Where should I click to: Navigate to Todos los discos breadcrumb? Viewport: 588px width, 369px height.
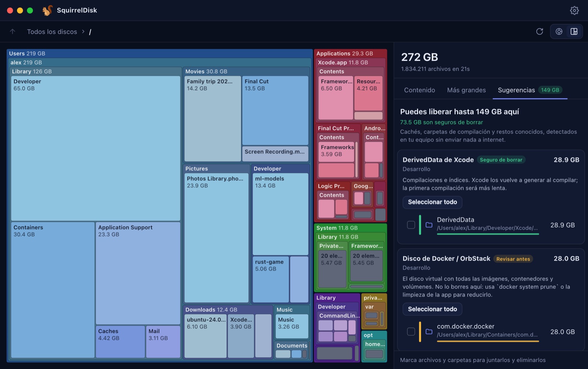tap(52, 32)
